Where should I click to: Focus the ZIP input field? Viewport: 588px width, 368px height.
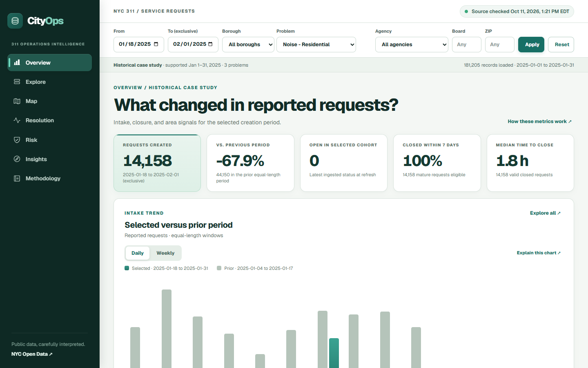coord(500,45)
